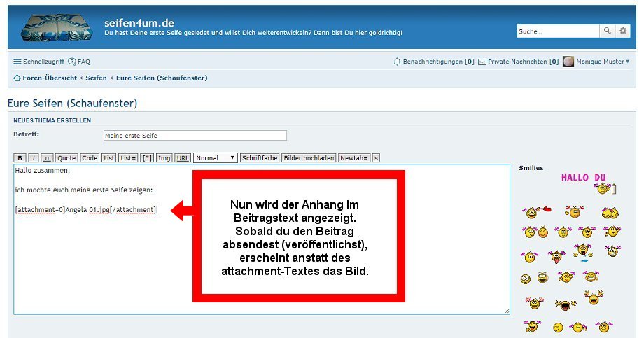Insert the two hugging smilies
Image resolution: width=644 pixels, height=338 pixels.
(x=610, y=213)
